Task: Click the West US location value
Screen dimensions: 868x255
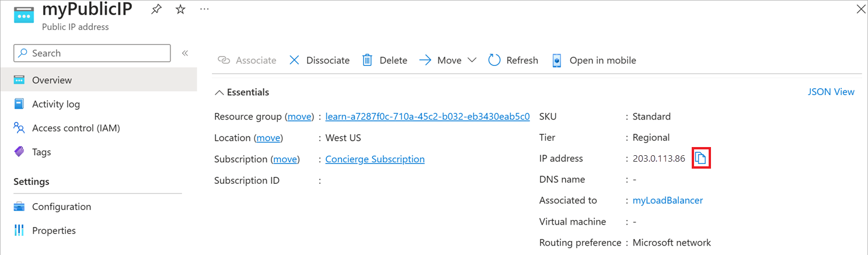Action: 343,138
